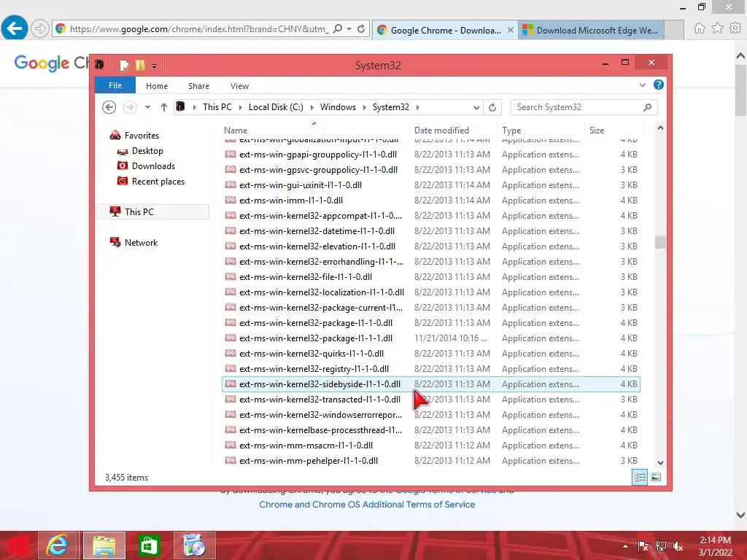This screenshot has width=747, height=560.
Task: Open the File ribbon tab
Action: coord(115,85)
